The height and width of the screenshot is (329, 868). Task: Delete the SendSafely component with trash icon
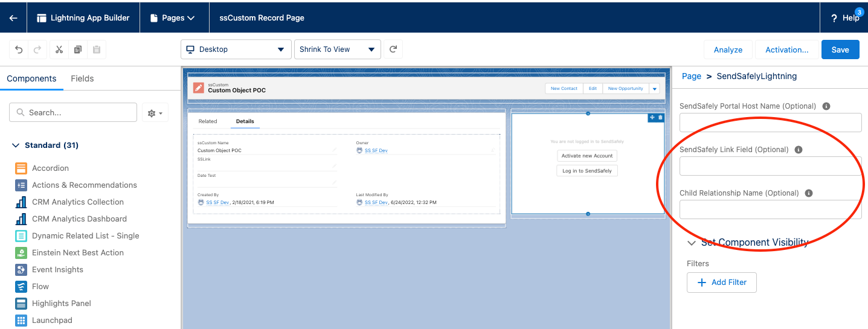[x=660, y=117]
